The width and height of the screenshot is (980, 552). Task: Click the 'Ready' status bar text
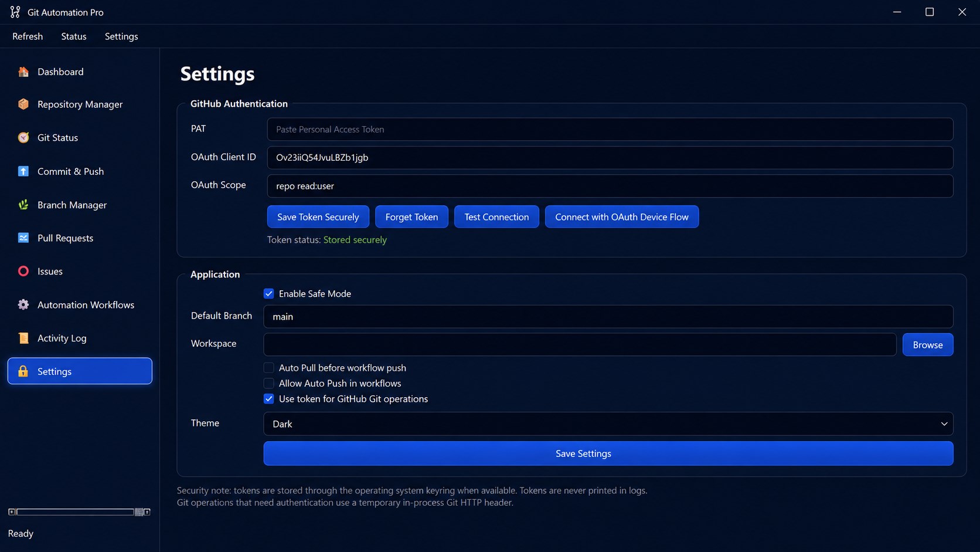click(x=21, y=533)
